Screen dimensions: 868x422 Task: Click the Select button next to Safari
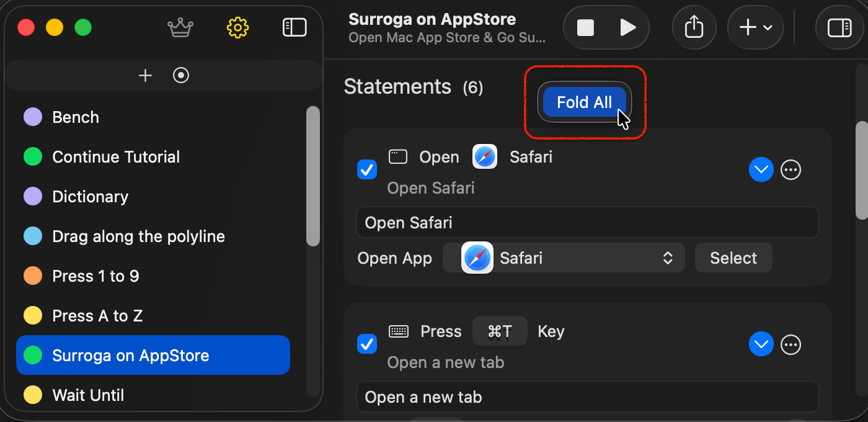pyautogui.click(x=733, y=258)
